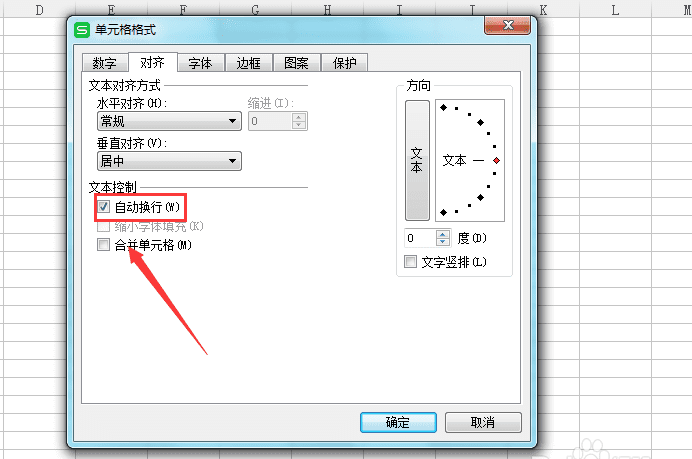This screenshot has width=692, height=459.
Task: Enable the 合并单元格 checkbox
Action: tap(103, 245)
